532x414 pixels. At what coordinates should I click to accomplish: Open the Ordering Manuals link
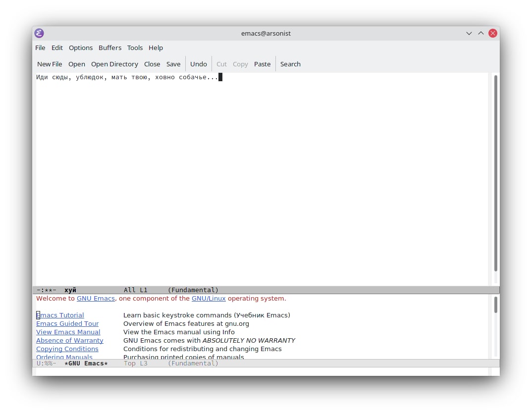[64, 357]
